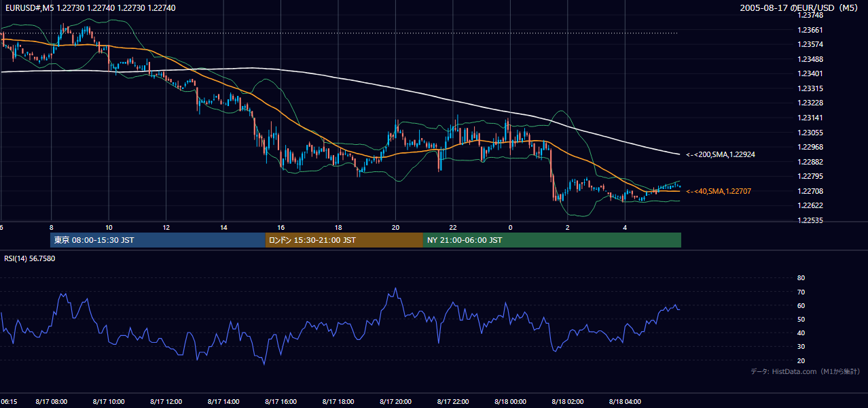Click the time label 8/17 12:00
The width and height of the screenshot is (868, 408).
[x=166, y=402]
